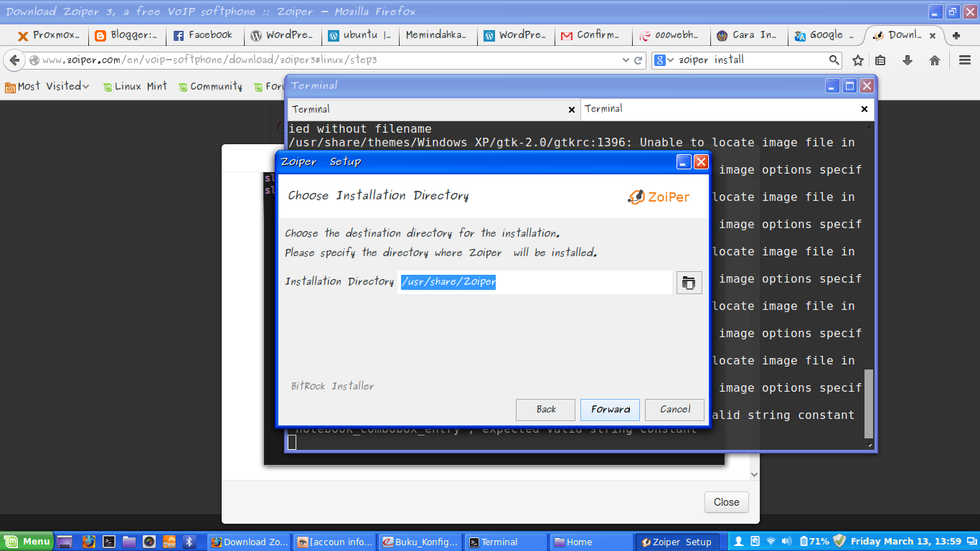Open the Most Visited bookmarks dropdown
The width and height of the screenshot is (980, 551).
[x=48, y=86]
